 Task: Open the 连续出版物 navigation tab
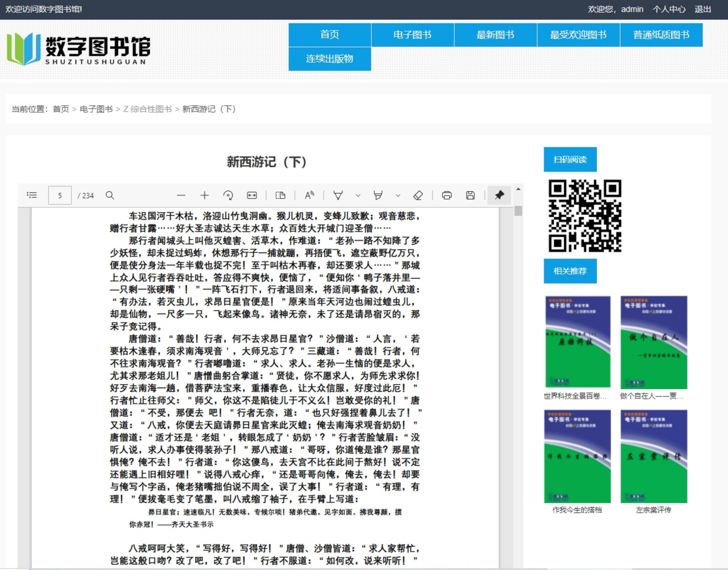pyautogui.click(x=329, y=59)
